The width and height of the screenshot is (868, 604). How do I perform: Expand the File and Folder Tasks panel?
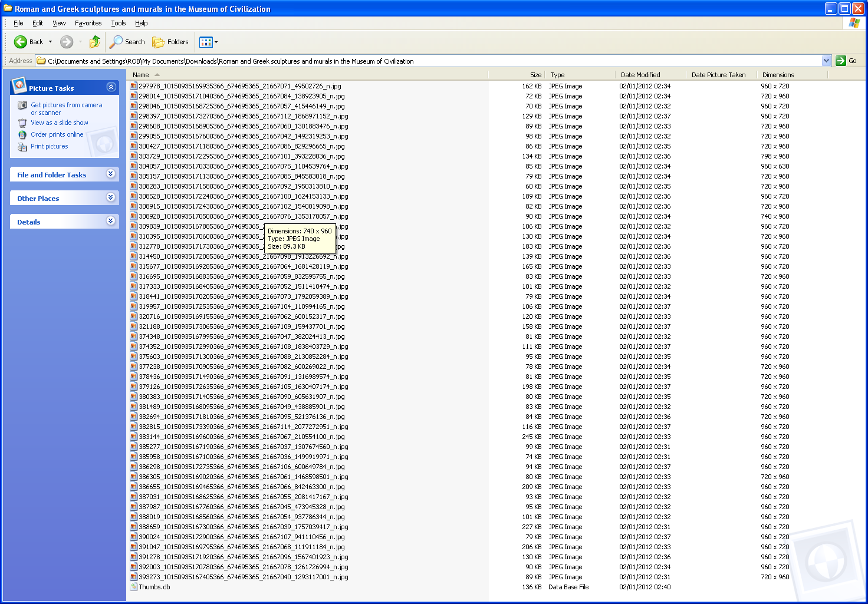click(x=111, y=174)
